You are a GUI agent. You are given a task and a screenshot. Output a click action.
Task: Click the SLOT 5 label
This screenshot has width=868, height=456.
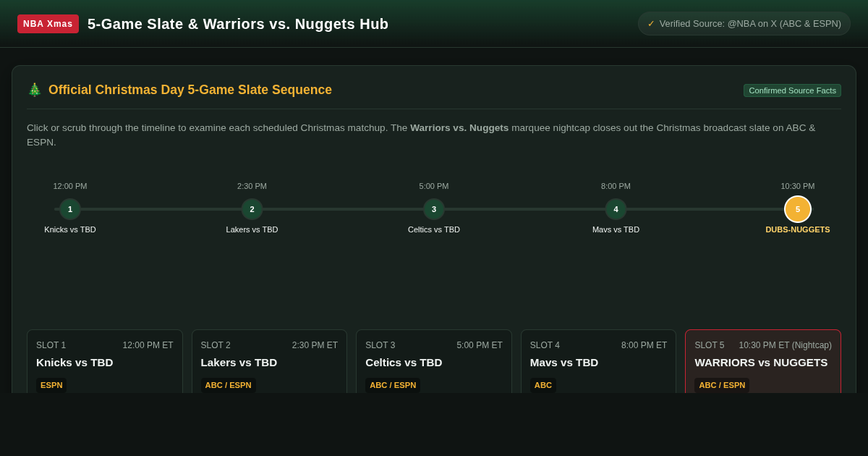pos(709,345)
